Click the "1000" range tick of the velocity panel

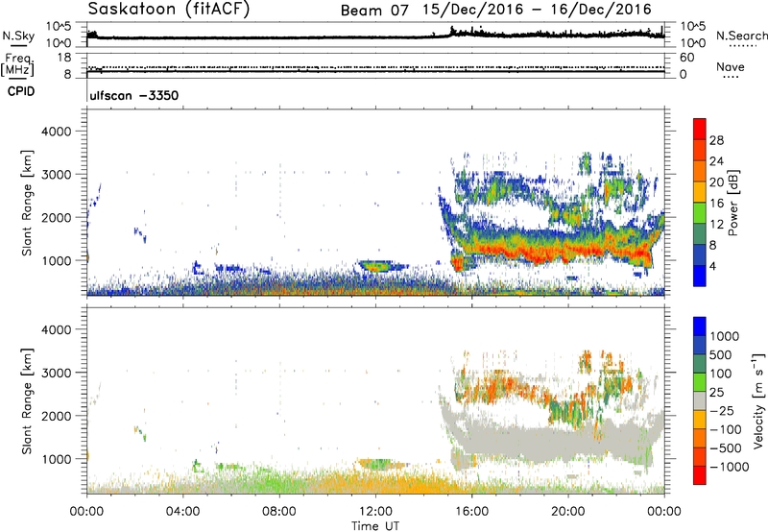(56, 459)
